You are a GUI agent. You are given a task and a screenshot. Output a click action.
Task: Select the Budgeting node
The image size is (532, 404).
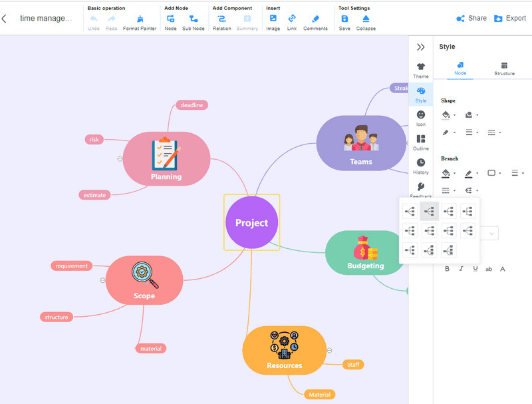[365, 253]
